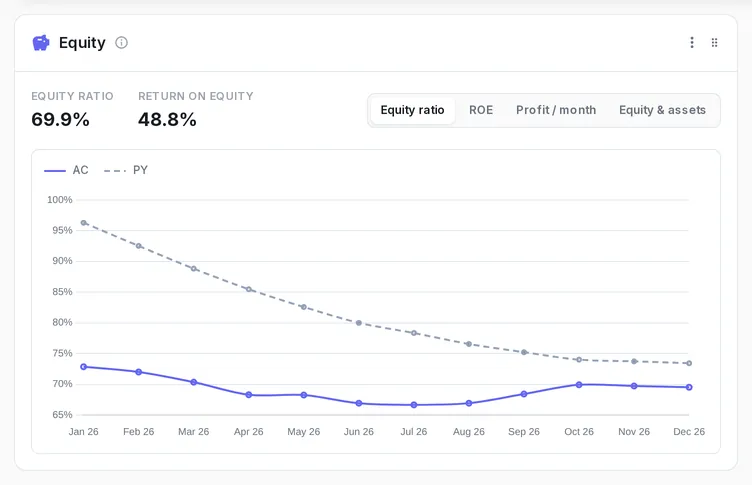Click the Jan 26 x-axis label
This screenshot has height=485, width=752.
pyautogui.click(x=83, y=432)
